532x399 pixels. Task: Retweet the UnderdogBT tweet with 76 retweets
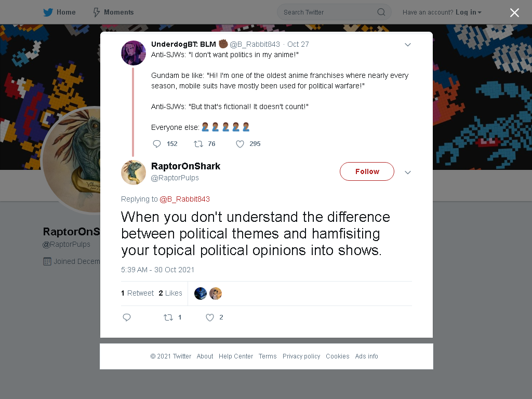coord(198,144)
